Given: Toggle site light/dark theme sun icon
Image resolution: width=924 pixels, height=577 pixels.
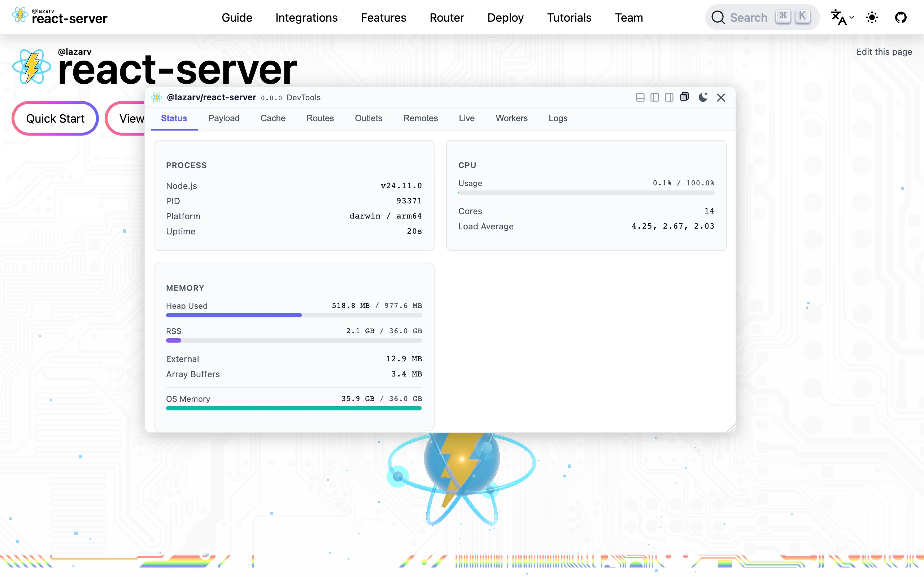Looking at the screenshot, I should [872, 18].
